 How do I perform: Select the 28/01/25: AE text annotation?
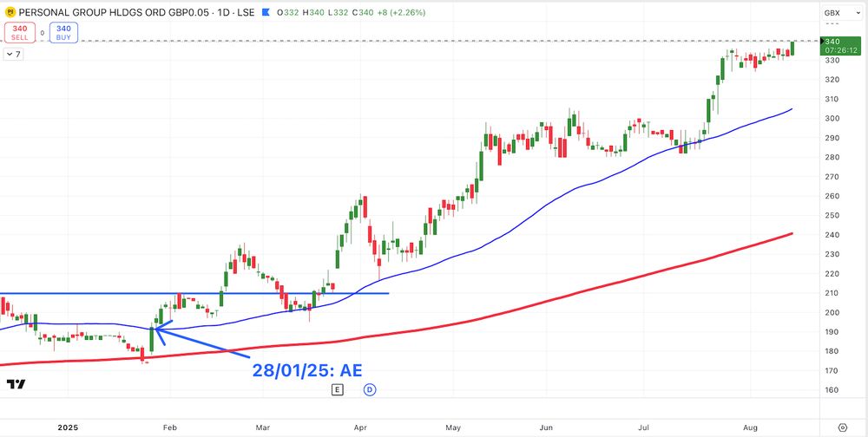tap(307, 369)
